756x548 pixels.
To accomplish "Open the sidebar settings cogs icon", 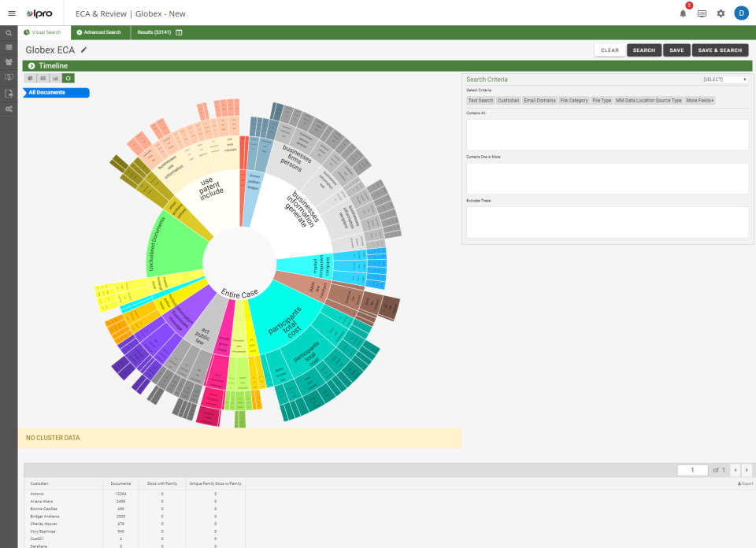I will click(x=9, y=109).
